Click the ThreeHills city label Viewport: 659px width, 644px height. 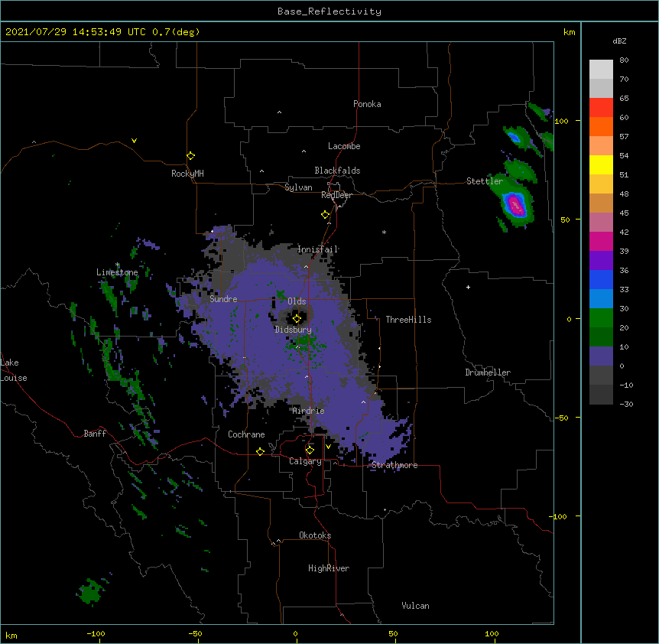click(x=408, y=320)
